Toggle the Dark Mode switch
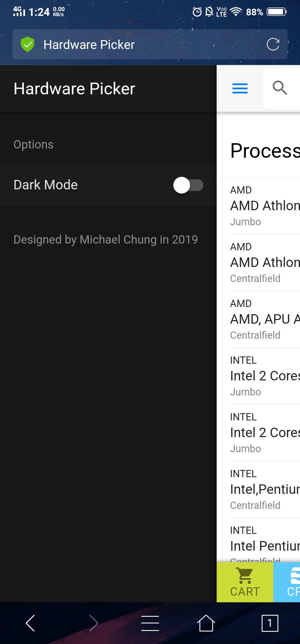Viewport: 300px width, 644px height. pyautogui.click(x=188, y=185)
